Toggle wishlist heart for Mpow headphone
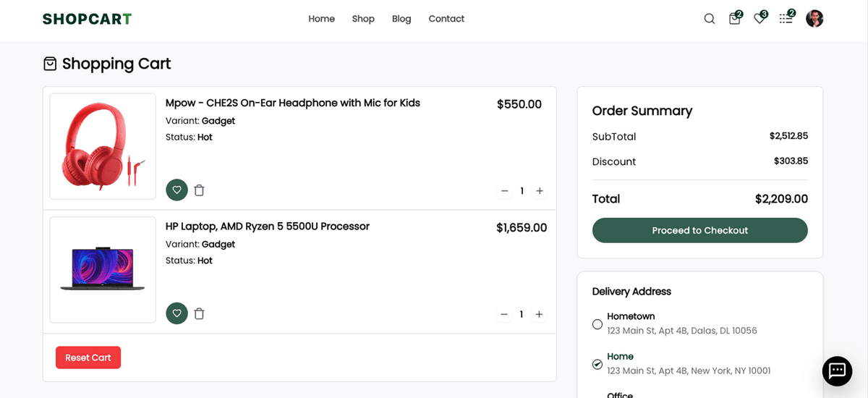The image size is (868, 398). tap(176, 190)
